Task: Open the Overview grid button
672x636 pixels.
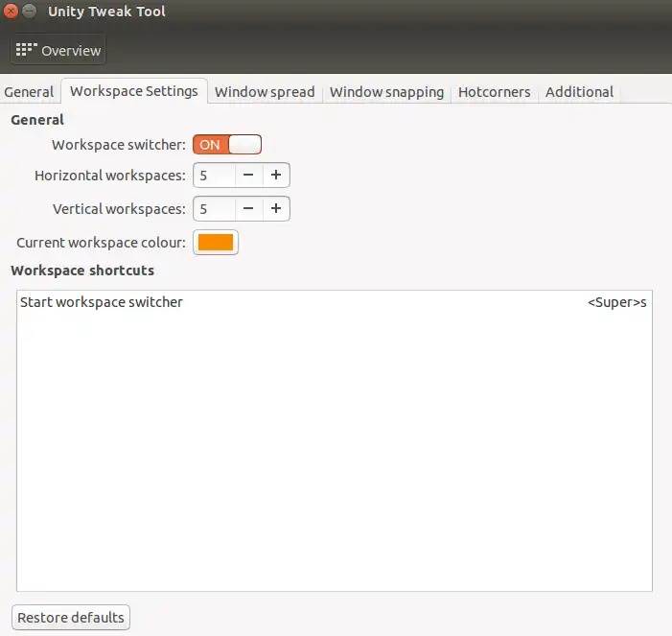Action: click(58, 50)
